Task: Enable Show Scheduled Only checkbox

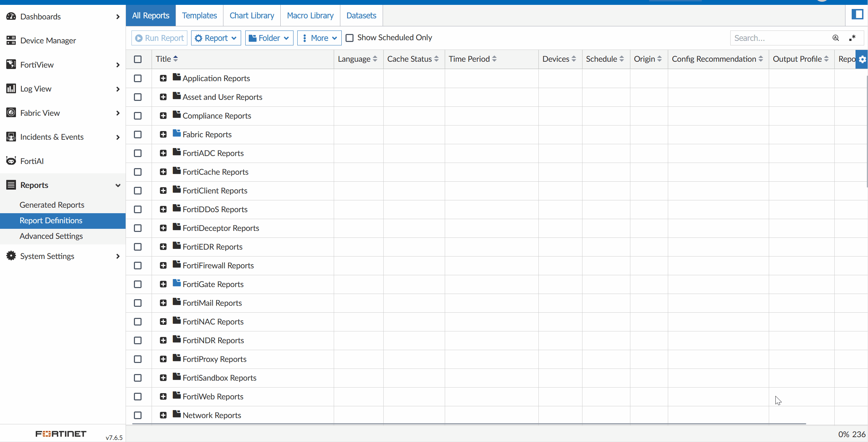Action: [350, 38]
